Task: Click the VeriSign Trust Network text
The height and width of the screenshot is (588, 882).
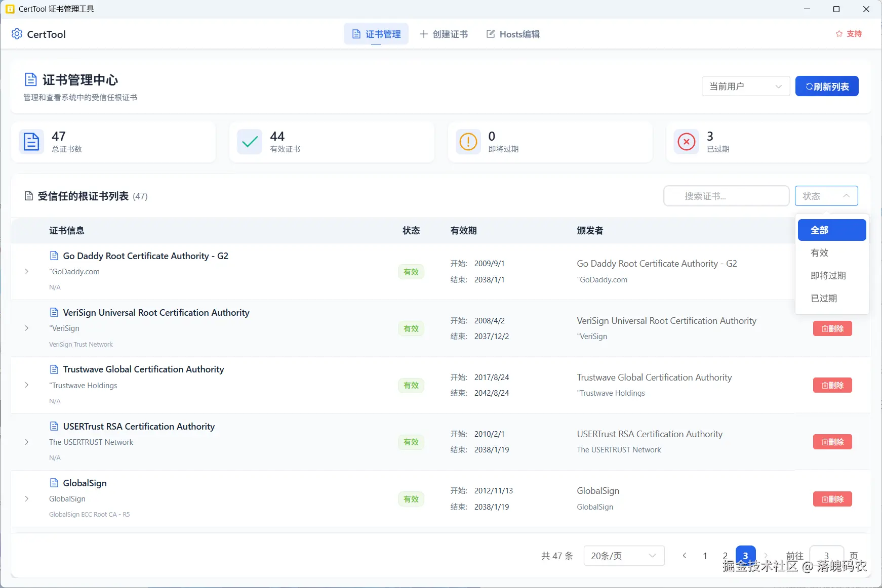Action: click(x=81, y=344)
